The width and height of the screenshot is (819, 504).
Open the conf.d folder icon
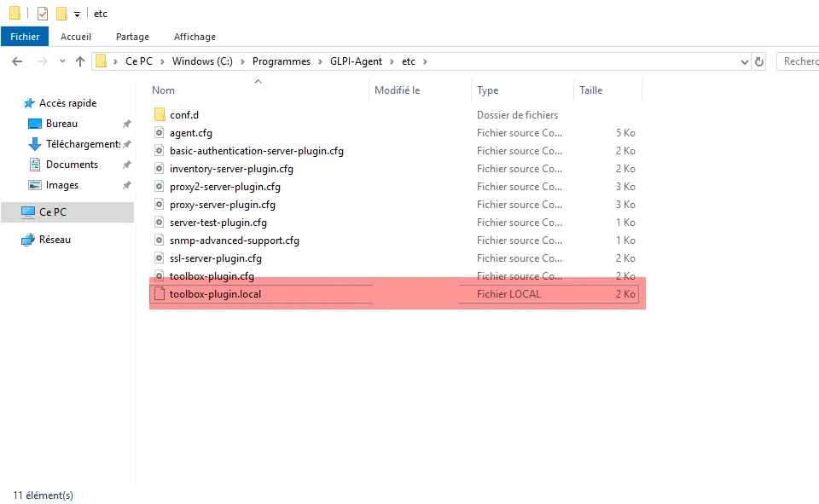(x=159, y=115)
